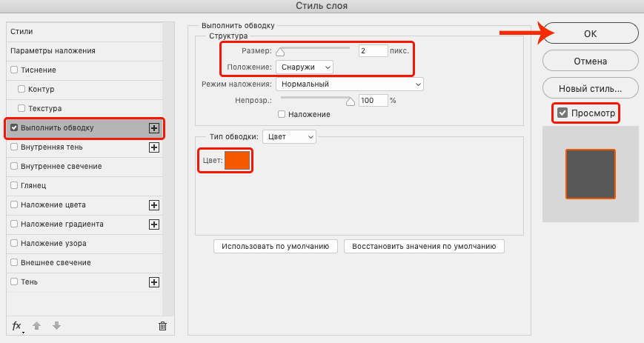This screenshot has width=644, height=343.
Task: Click Восстановить значения по умолчанию button
Action: pos(424,247)
